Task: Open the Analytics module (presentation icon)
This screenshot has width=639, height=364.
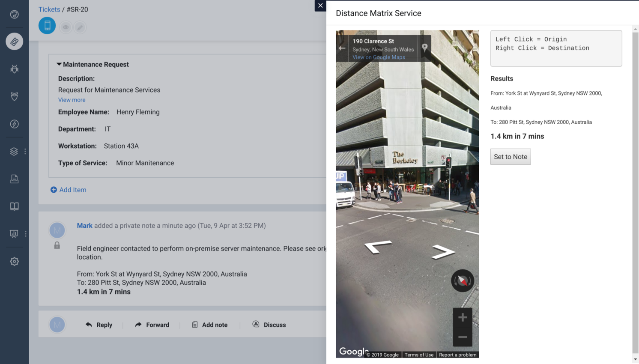Action: click(x=13, y=233)
